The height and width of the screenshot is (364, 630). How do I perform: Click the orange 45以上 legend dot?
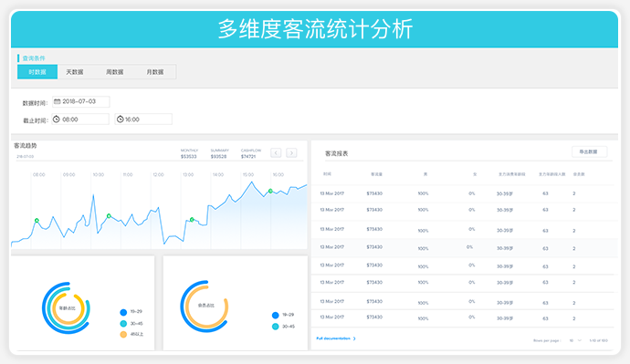pos(123,334)
